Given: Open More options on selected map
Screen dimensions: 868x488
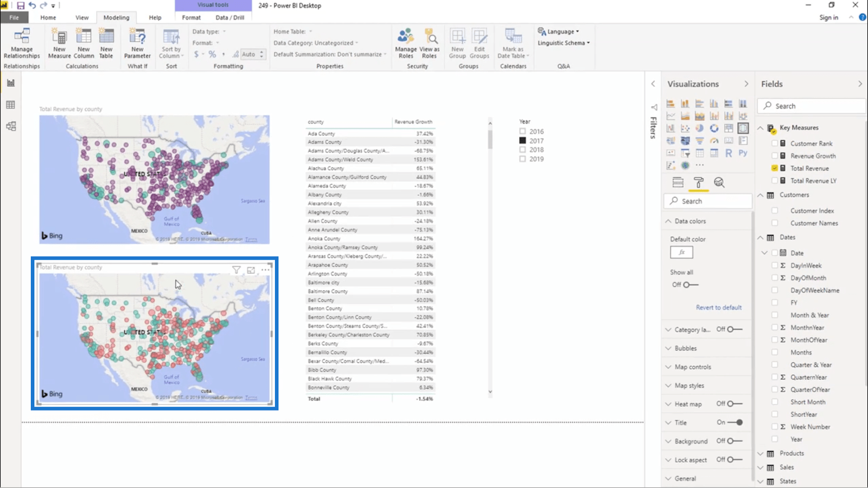Looking at the screenshot, I should click(265, 269).
